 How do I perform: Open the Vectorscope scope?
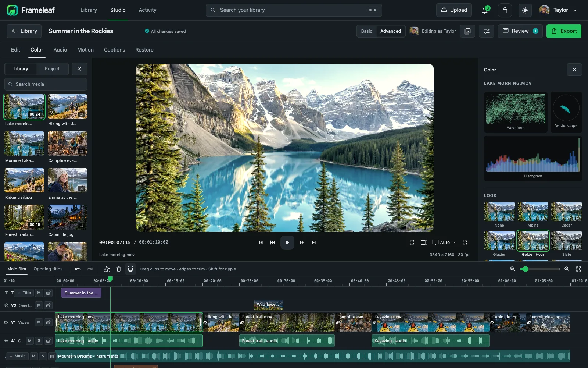(x=566, y=112)
